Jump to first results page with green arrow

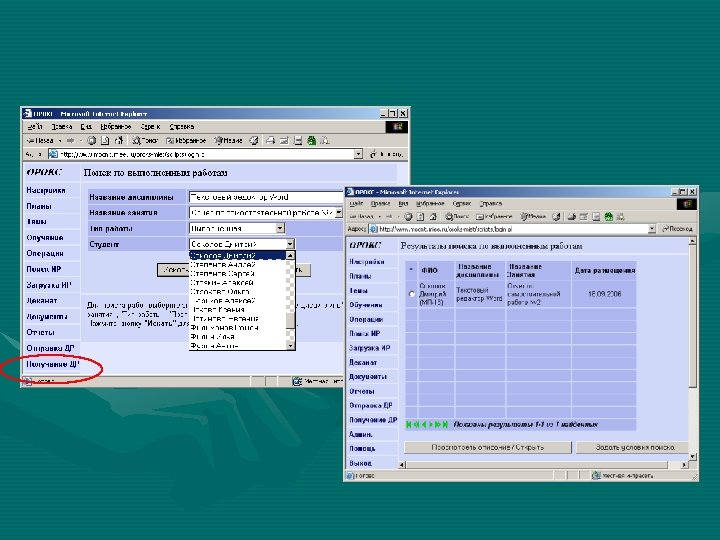[x=409, y=425]
